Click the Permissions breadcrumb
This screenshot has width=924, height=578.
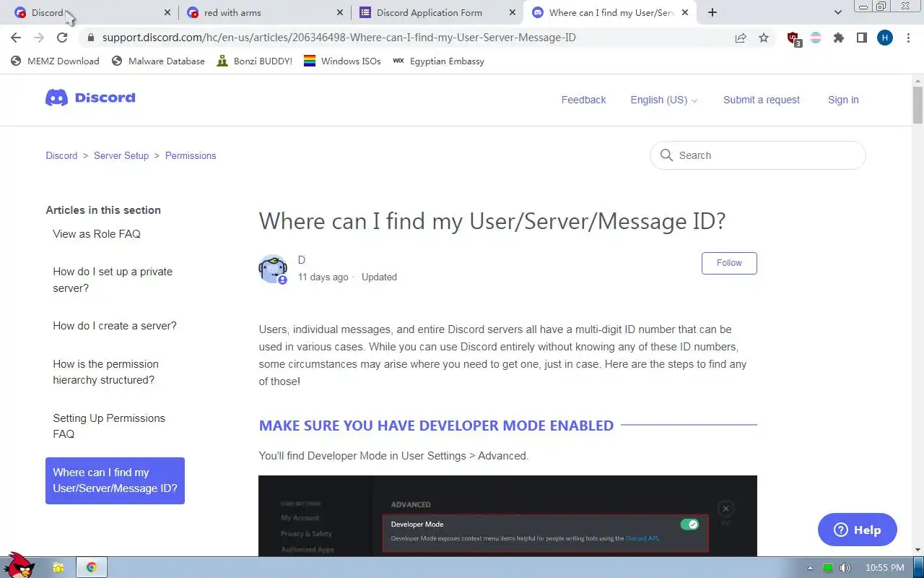191,155
